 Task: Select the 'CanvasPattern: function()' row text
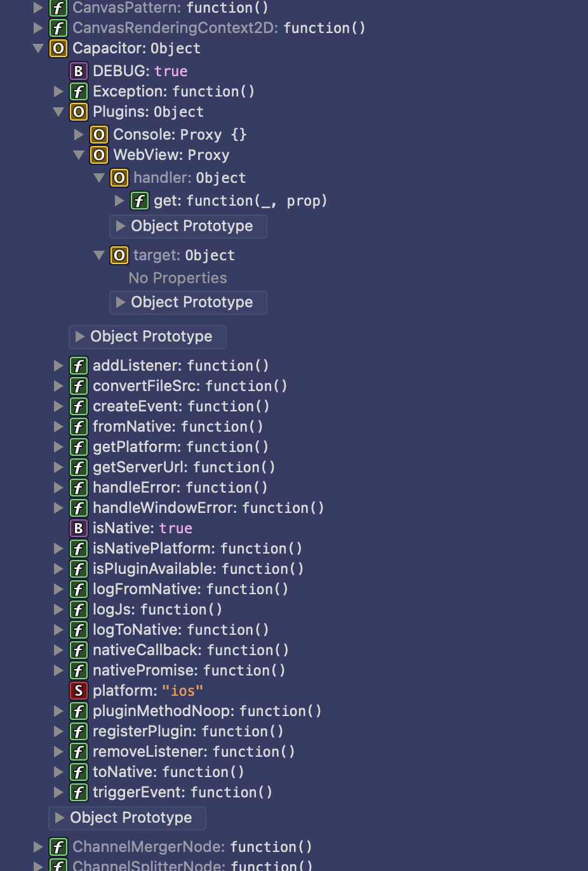pos(171,8)
